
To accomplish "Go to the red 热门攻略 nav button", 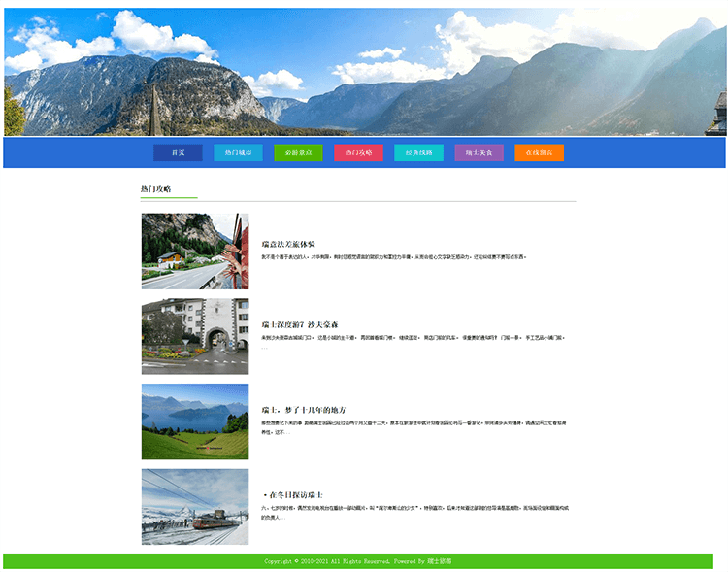I will (358, 152).
